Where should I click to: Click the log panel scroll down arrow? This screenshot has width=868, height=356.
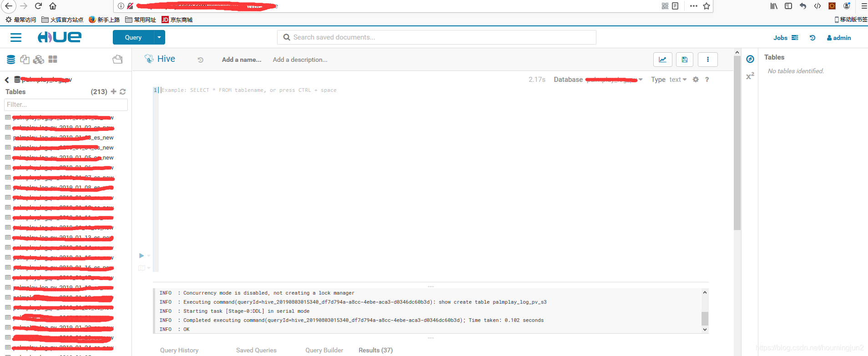(x=705, y=330)
